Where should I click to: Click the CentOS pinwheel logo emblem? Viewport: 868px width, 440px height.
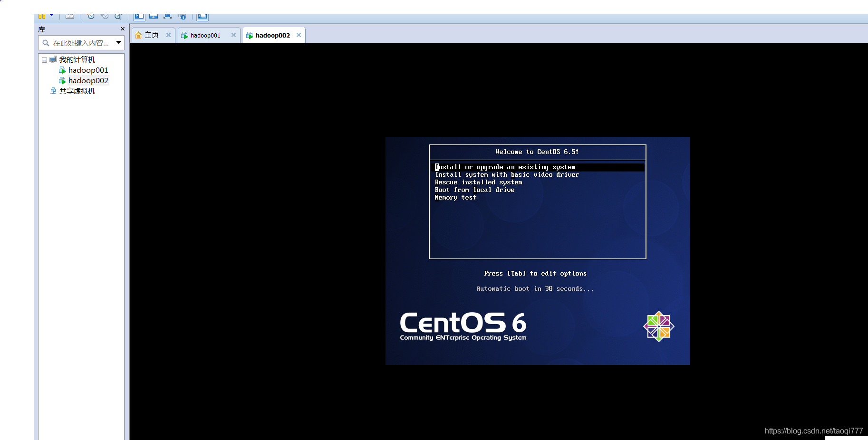(x=659, y=326)
